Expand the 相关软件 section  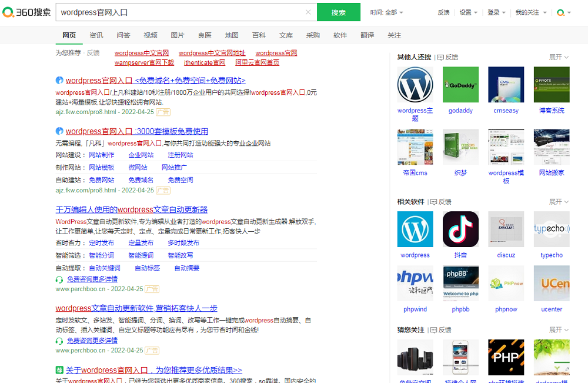(559, 202)
